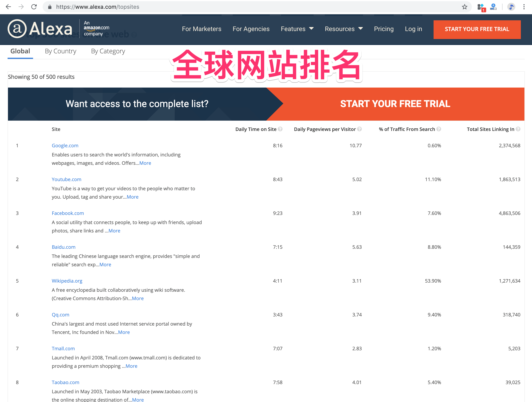Open the Pricing menu item
Viewport: 532px width, 402px height.
[x=384, y=29]
